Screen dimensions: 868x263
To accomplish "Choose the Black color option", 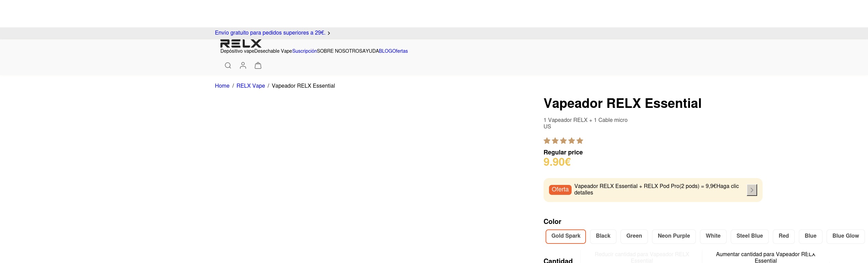I will pos(603,236).
